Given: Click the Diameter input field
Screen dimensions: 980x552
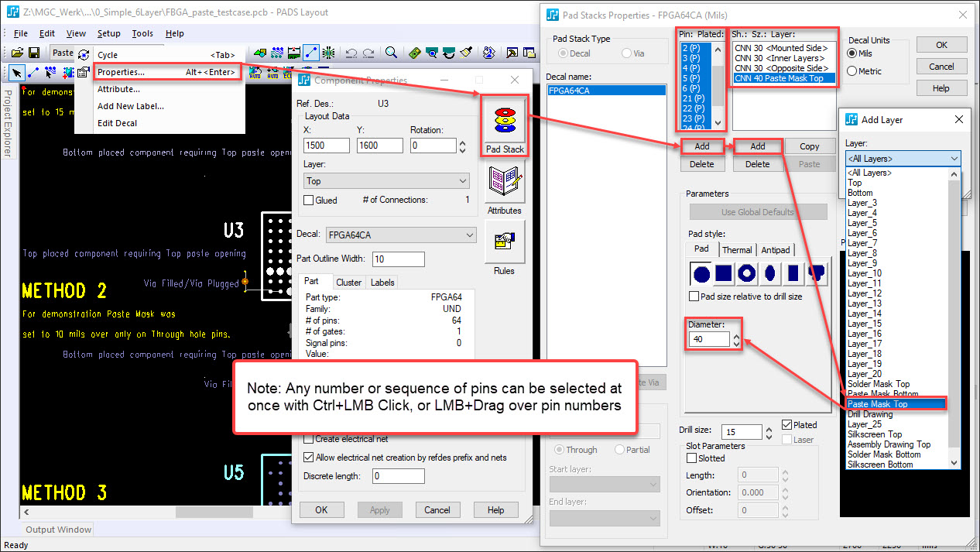Looking at the screenshot, I should tap(709, 339).
